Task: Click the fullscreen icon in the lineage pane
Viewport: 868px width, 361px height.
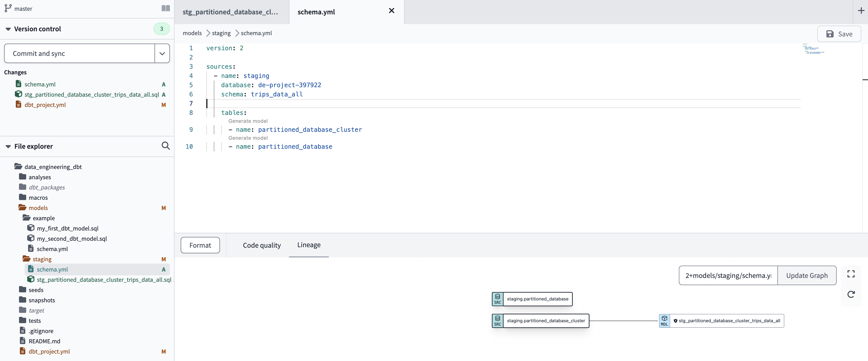Action: (x=851, y=274)
